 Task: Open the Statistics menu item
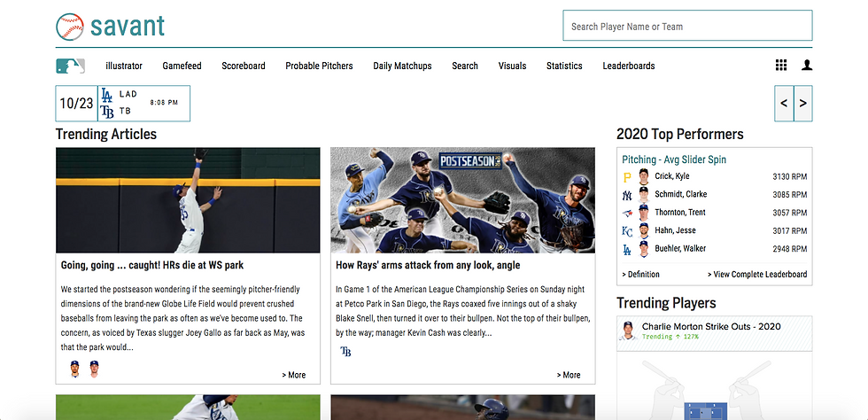[564, 66]
